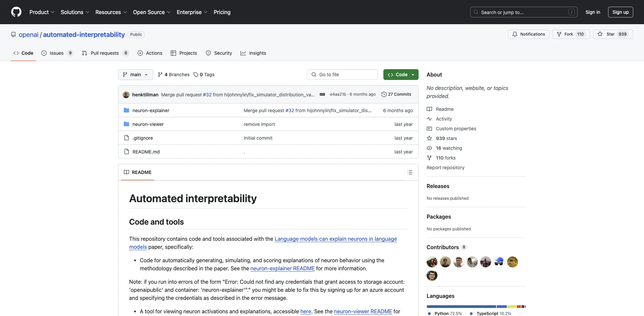Open the green Code dropdown button
The width and height of the screenshot is (644, 316).
(401, 75)
